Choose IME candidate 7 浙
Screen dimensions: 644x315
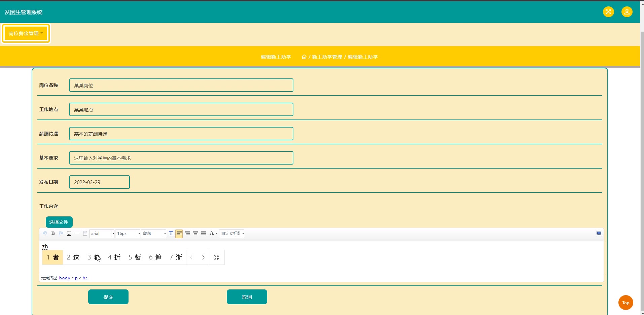tap(176, 257)
